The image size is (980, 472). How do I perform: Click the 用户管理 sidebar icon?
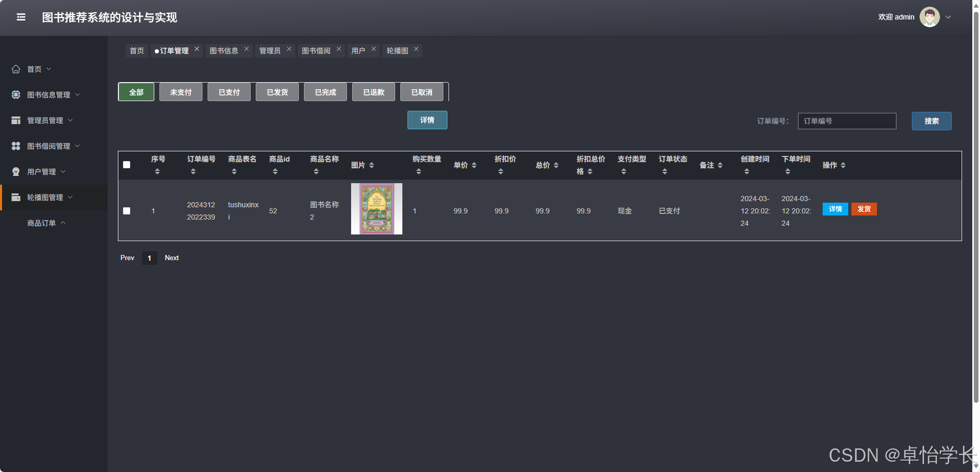pos(16,171)
